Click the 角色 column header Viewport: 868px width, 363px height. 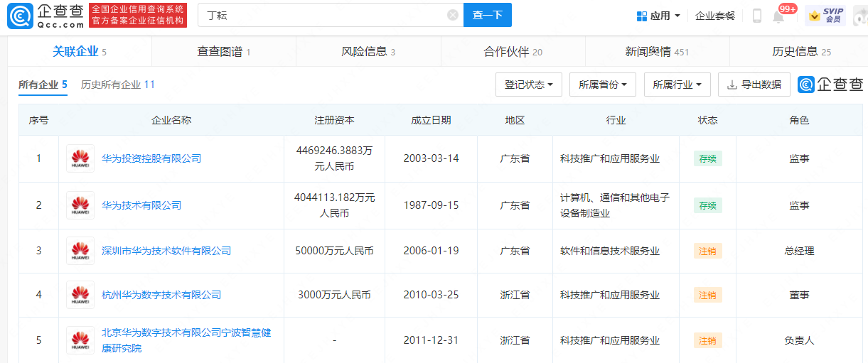pos(799,120)
